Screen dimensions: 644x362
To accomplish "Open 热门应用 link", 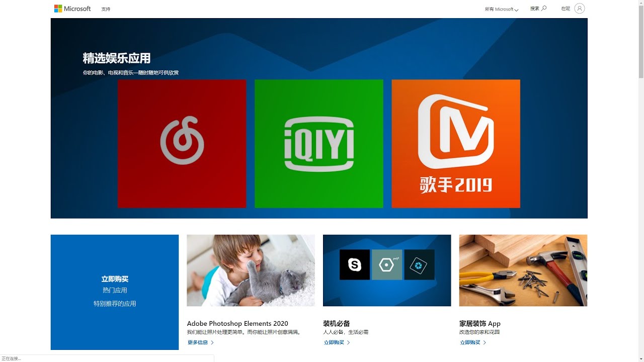I will 115,290.
